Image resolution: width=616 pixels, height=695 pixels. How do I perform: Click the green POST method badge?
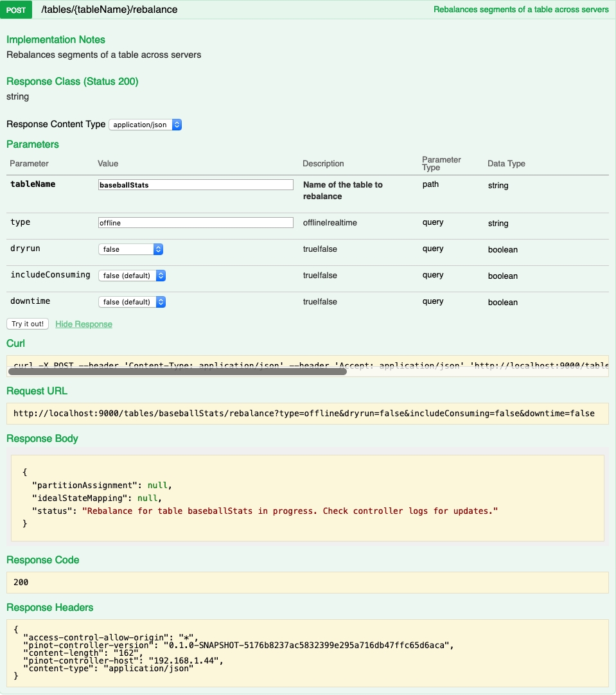tap(16, 10)
